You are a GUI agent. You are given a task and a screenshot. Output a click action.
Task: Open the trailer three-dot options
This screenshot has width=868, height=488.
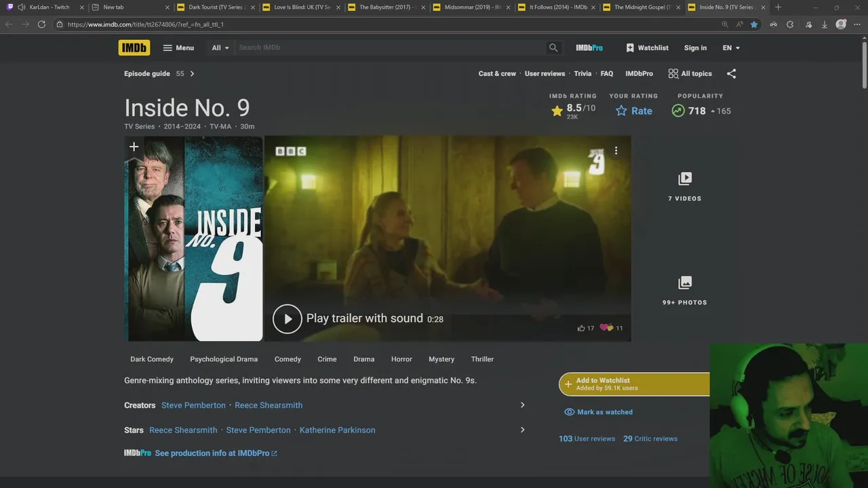(x=616, y=150)
